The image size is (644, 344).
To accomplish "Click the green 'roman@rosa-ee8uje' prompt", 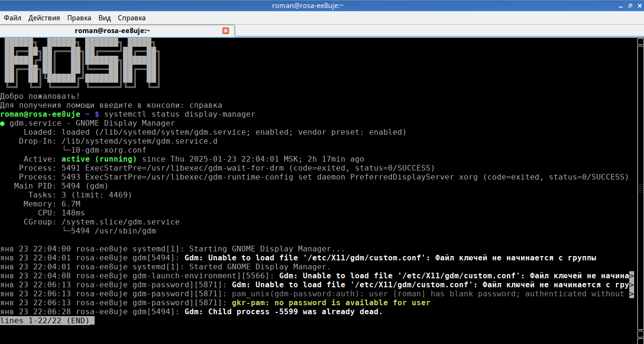I will click(x=40, y=114).
